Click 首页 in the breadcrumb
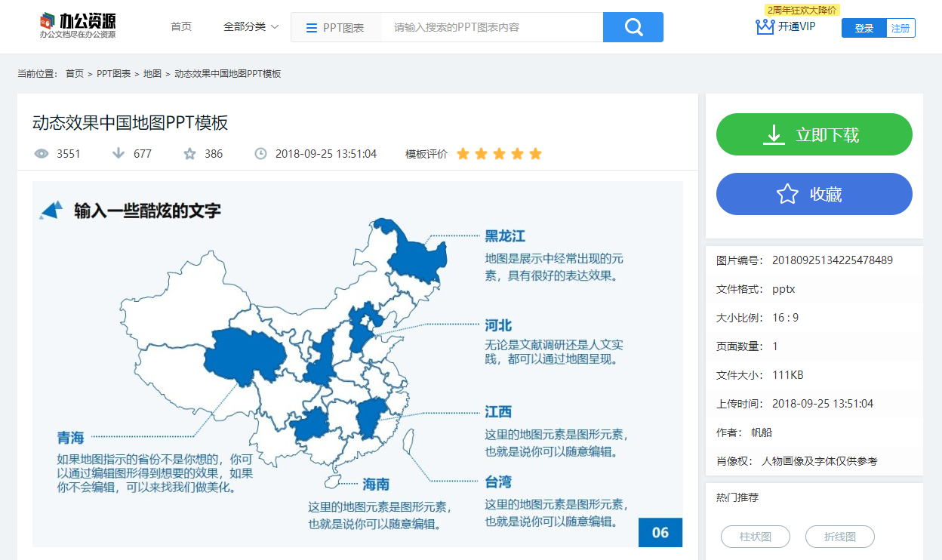Image resolution: width=942 pixels, height=560 pixels. click(75, 74)
